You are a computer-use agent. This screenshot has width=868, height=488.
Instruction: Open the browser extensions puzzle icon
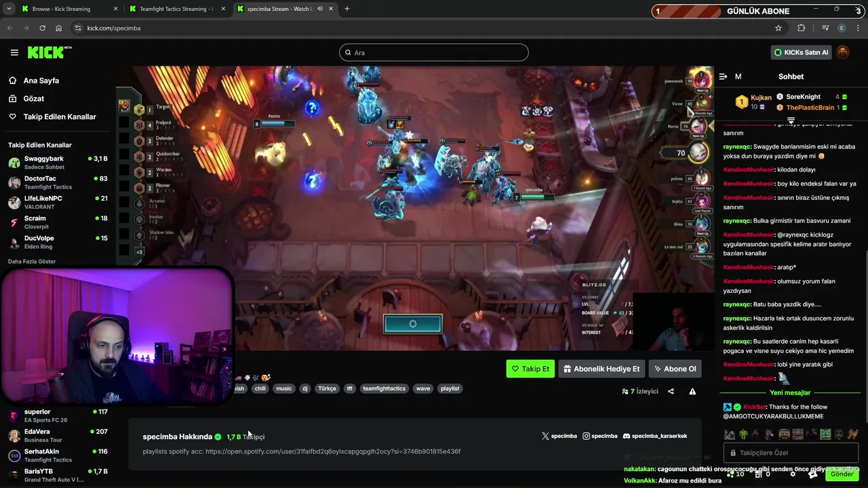pos(802,28)
